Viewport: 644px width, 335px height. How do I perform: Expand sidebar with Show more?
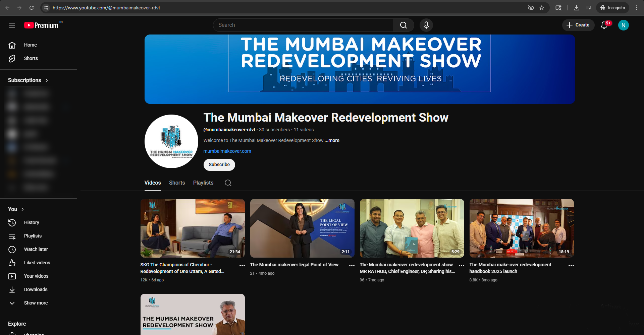(36, 303)
